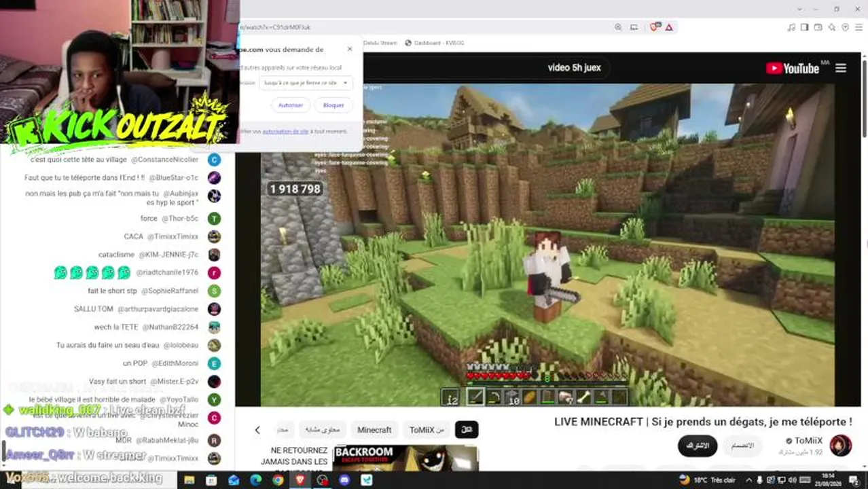Screen dimensions: 868x489
Task: Click the Minecraft video player
Action: (547, 244)
